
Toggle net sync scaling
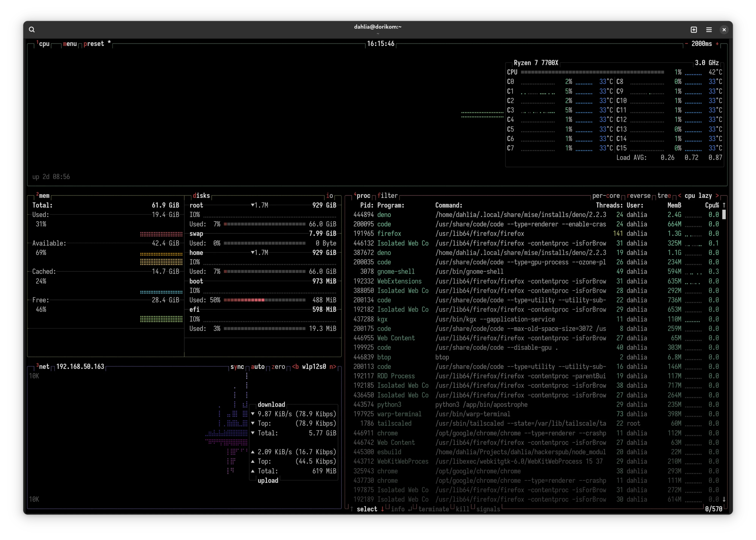pyautogui.click(x=237, y=366)
